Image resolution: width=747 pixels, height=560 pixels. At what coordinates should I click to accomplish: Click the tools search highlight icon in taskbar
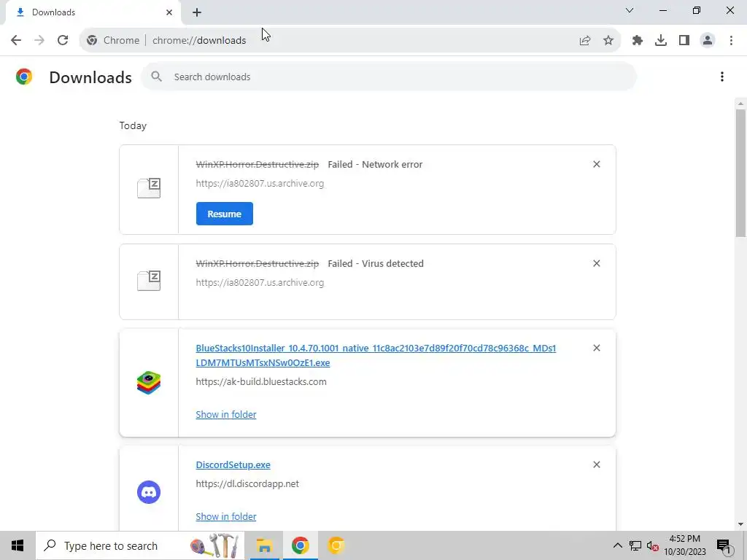pyautogui.click(x=214, y=545)
